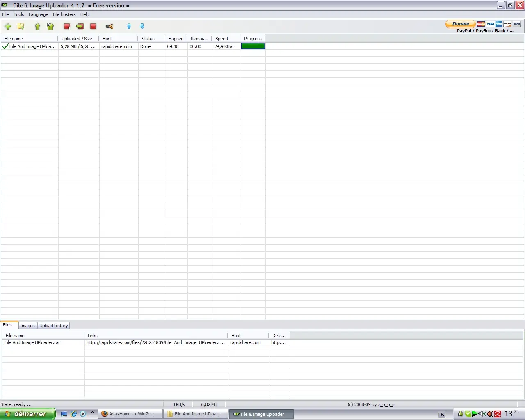This screenshot has width=525, height=420.
Task: Click the double green arrows with R icon
Action: click(x=50, y=26)
